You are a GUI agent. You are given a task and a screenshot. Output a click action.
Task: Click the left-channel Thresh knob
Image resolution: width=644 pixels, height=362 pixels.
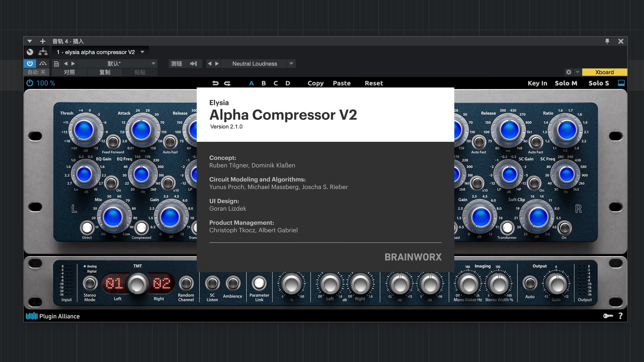84,130
